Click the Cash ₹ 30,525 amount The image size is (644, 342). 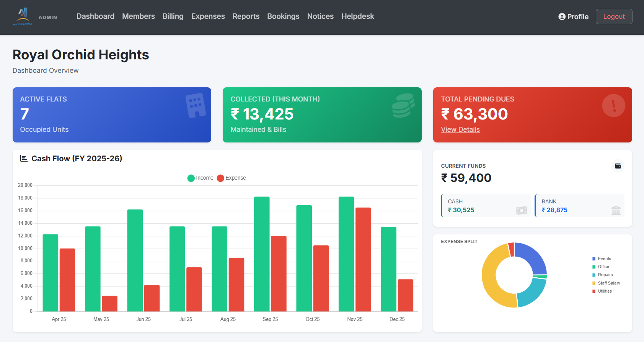point(461,210)
